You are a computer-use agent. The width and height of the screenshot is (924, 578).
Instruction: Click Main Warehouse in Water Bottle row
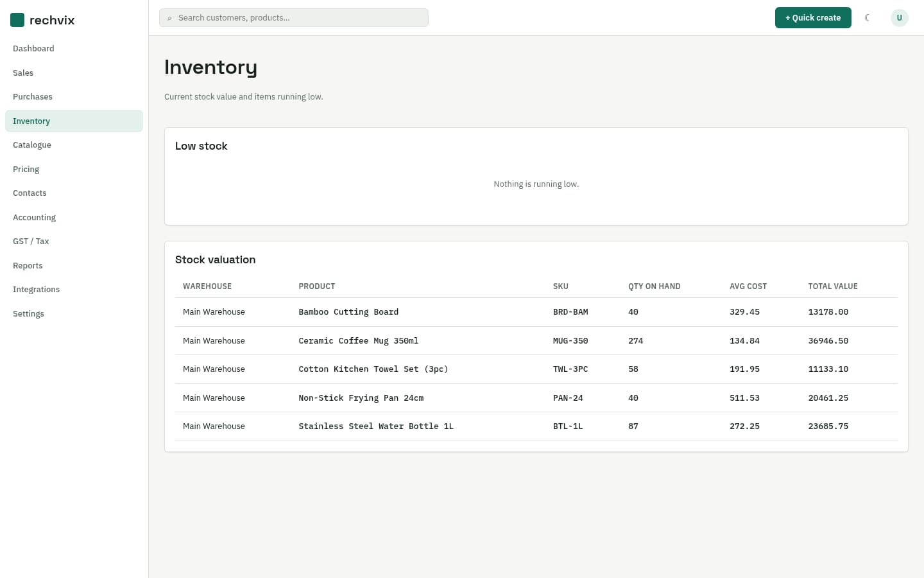tap(214, 426)
